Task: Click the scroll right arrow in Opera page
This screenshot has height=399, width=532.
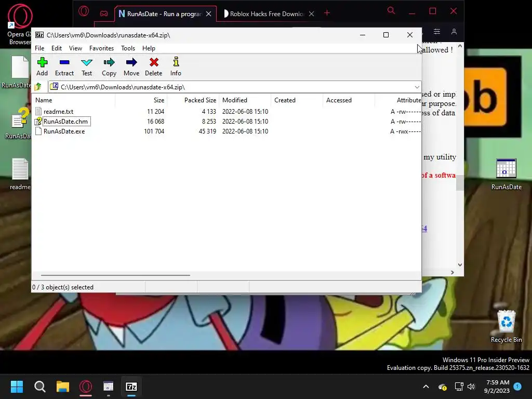Action: (x=453, y=272)
